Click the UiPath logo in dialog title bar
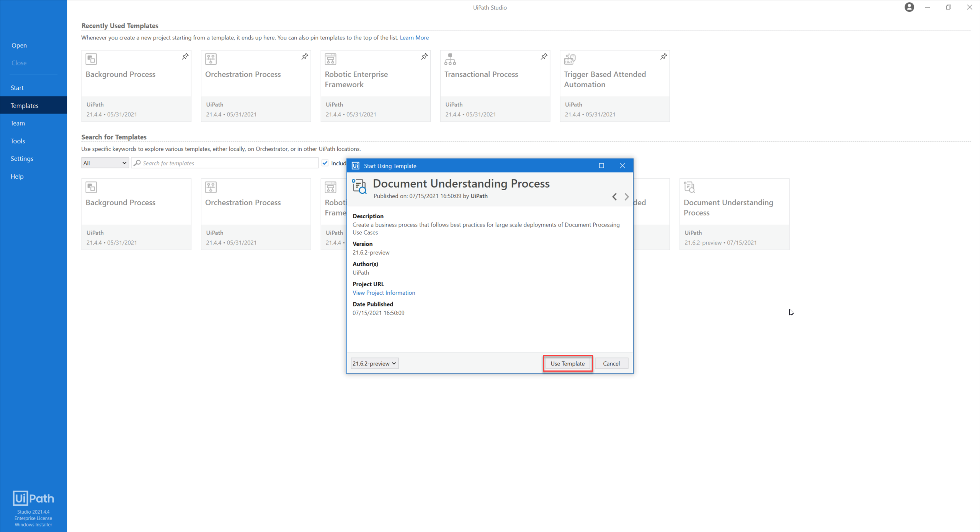The width and height of the screenshot is (980, 532). [355, 166]
